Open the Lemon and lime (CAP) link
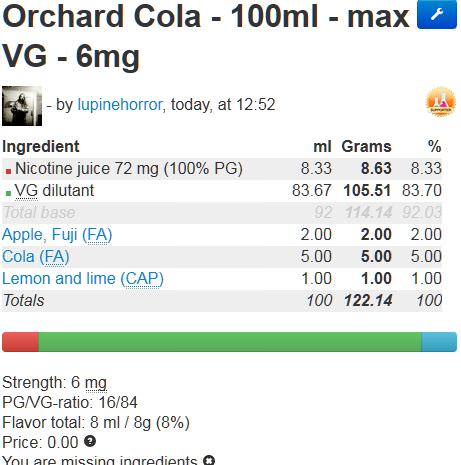 coord(83,278)
